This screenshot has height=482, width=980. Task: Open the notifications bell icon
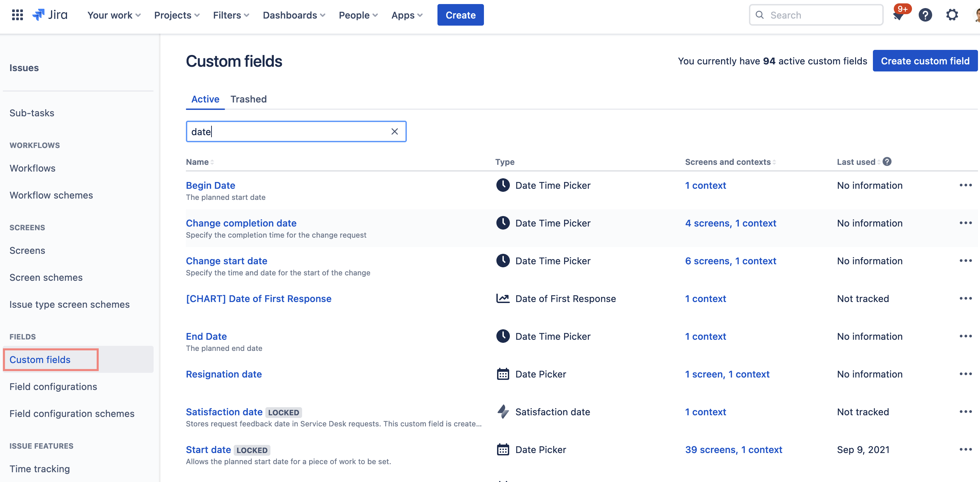pos(899,16)
